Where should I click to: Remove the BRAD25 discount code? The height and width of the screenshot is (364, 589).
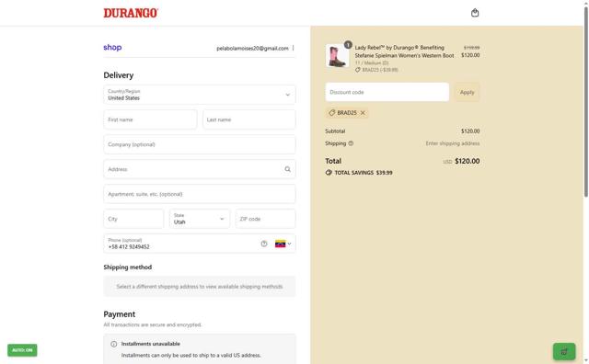click(x=363, y=112)
